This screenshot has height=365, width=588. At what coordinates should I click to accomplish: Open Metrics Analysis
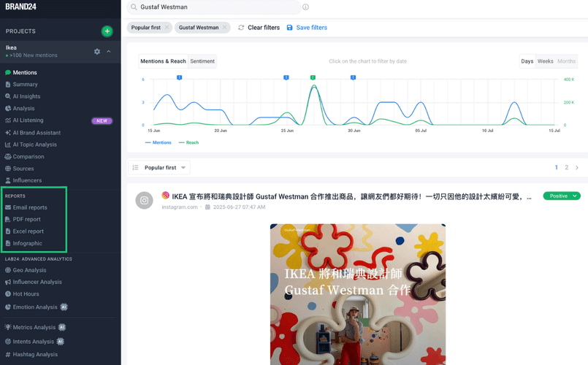[x=34, y=327]
